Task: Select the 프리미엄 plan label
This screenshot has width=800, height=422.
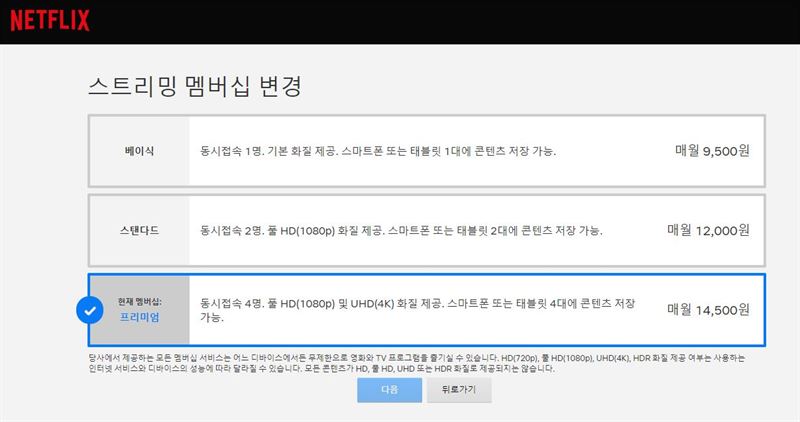Action: coord(139,317)
